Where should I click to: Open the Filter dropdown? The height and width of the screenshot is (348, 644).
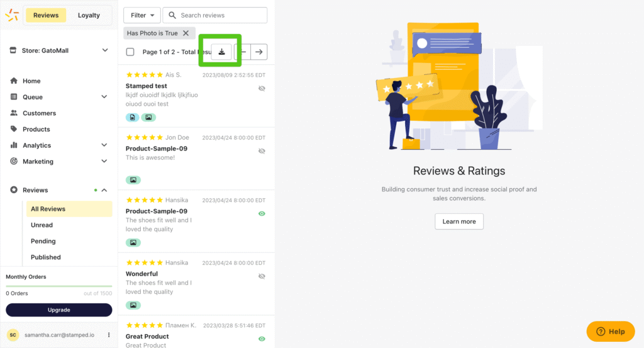142,15
